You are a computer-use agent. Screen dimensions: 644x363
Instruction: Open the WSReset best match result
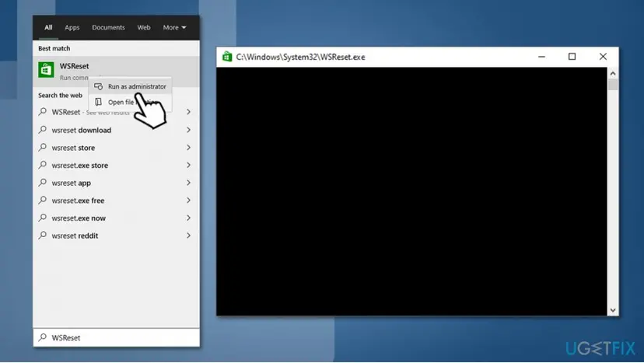116,71
